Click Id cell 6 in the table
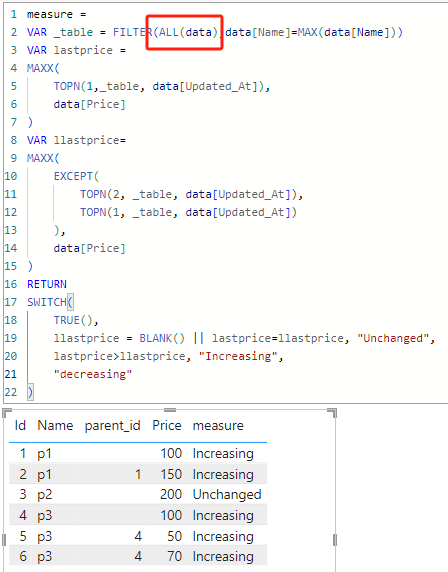This screenshot has height=572, width=448. click(23, 556)
